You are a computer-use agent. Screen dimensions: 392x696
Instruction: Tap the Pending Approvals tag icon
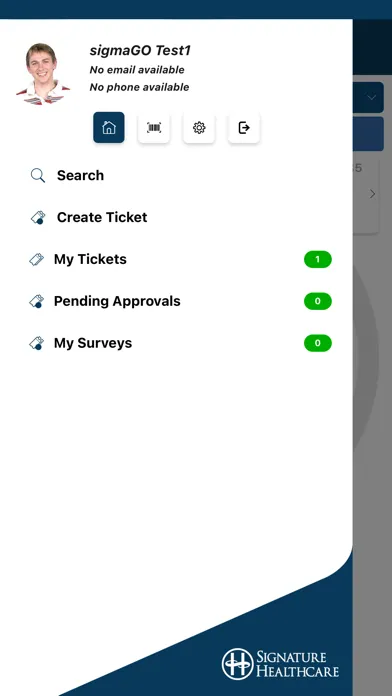tap(36, 301)
